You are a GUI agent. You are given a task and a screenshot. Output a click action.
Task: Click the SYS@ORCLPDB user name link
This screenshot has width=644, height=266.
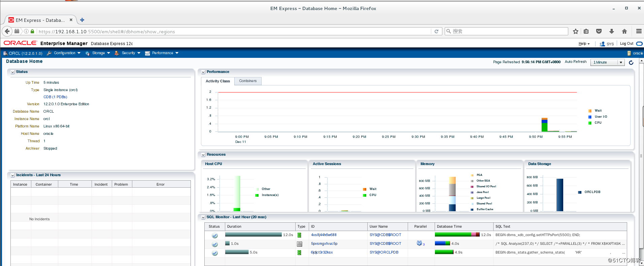click(384, 252)
